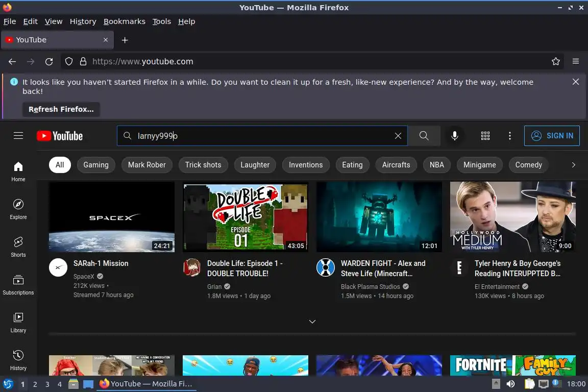Switch to workspace 2 in taskbar

pyautogui.click(x=35, y=384)
